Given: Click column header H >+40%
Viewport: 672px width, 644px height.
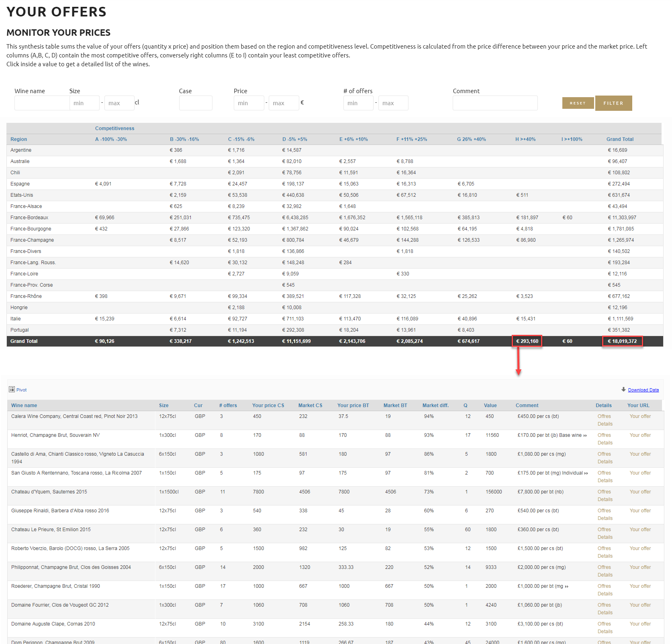Looking at the screenshot, I should (525, 139).
